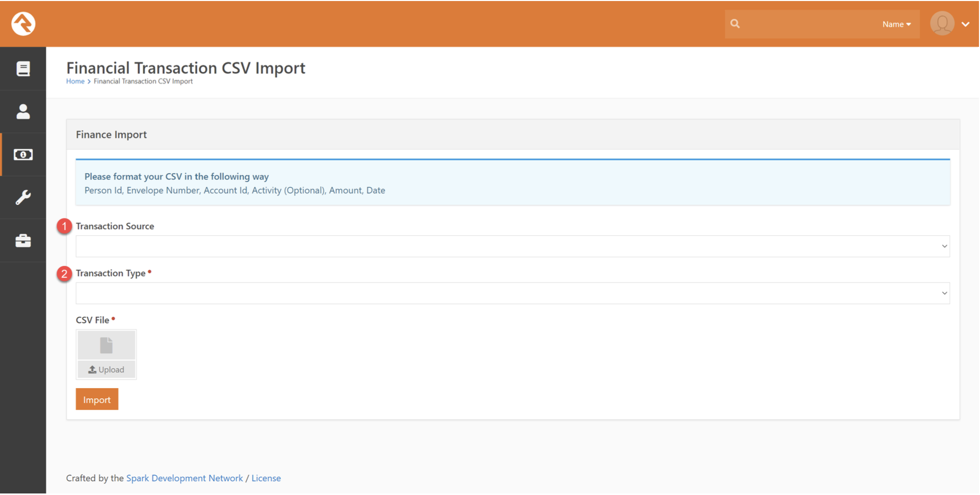This screenshot has height=495, width=980.
Task: Expand the Transaction Type dropdown
Action: 512,293
